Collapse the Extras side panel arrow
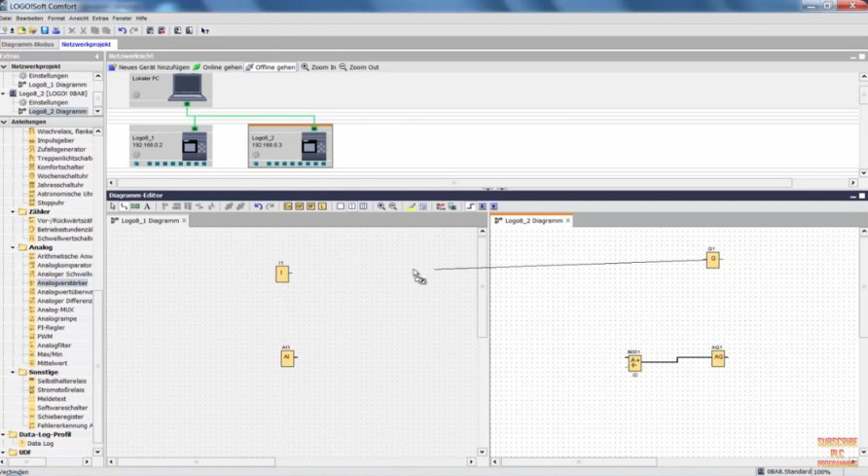This screenshot has height=476, width=868. click(x=96, y=56)
